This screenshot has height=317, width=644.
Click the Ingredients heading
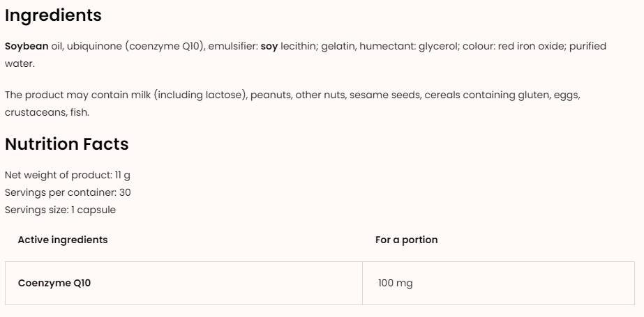click(x=53, y=15)
